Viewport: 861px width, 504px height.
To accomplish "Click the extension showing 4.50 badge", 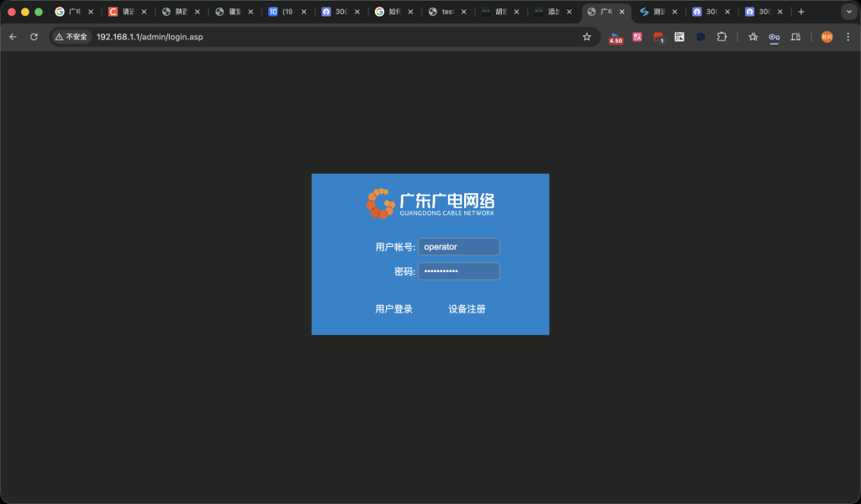I will (x=615, y=37).
